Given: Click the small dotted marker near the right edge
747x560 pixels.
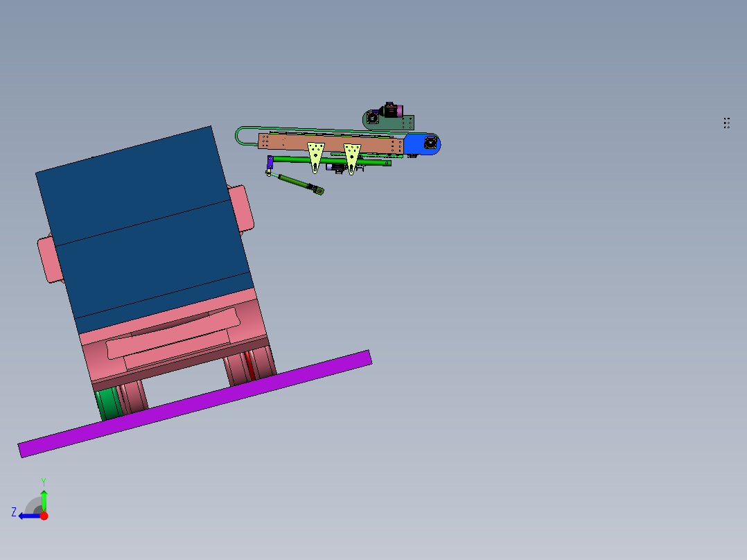Looking at the screenshot, I should 726,123.
